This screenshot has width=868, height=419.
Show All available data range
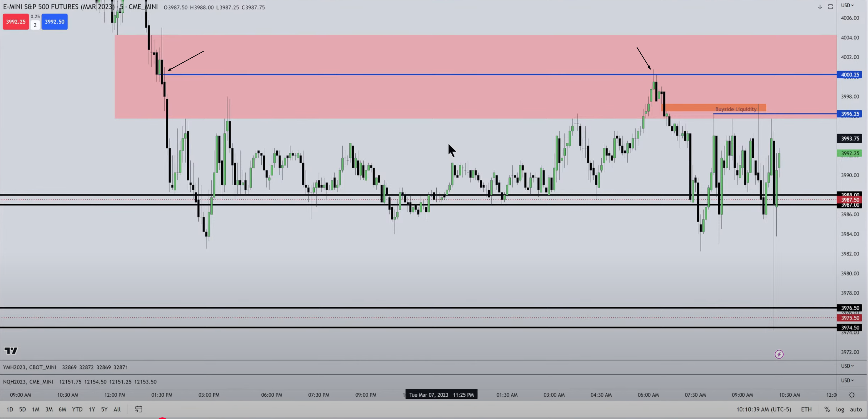(117, 409)
